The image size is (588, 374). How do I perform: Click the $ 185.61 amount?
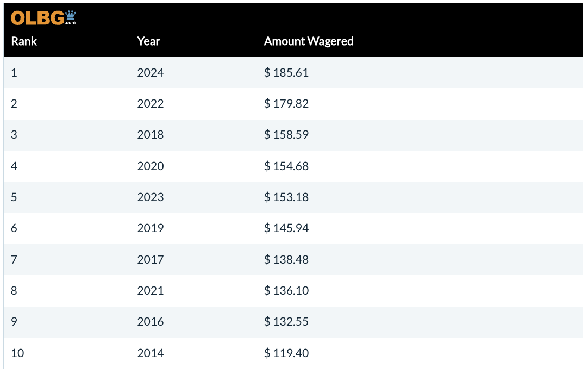click(x=286, y=72)
